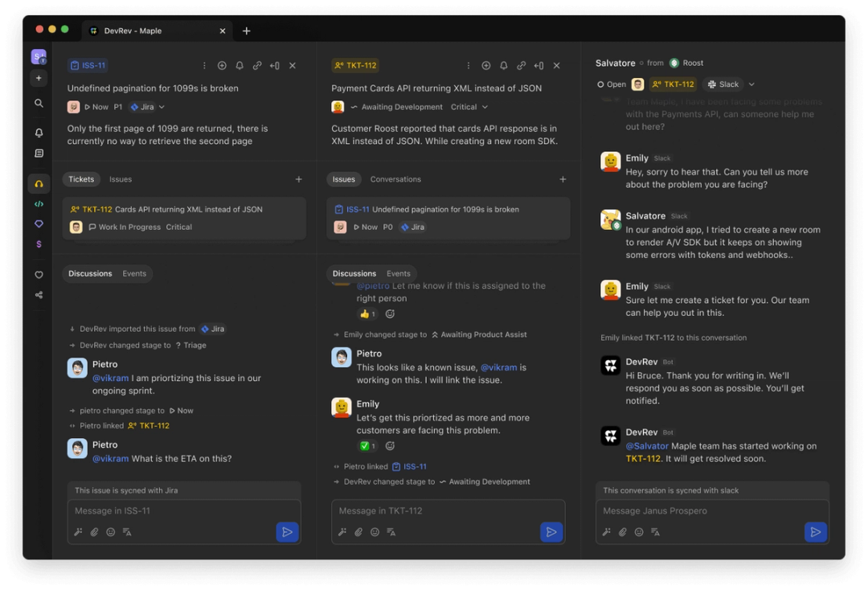Image resolution: width=868 pixels, height=590 pixels.
Task: Open emoji picker in TKT-112 message box
Action: (x=375, y=532)
